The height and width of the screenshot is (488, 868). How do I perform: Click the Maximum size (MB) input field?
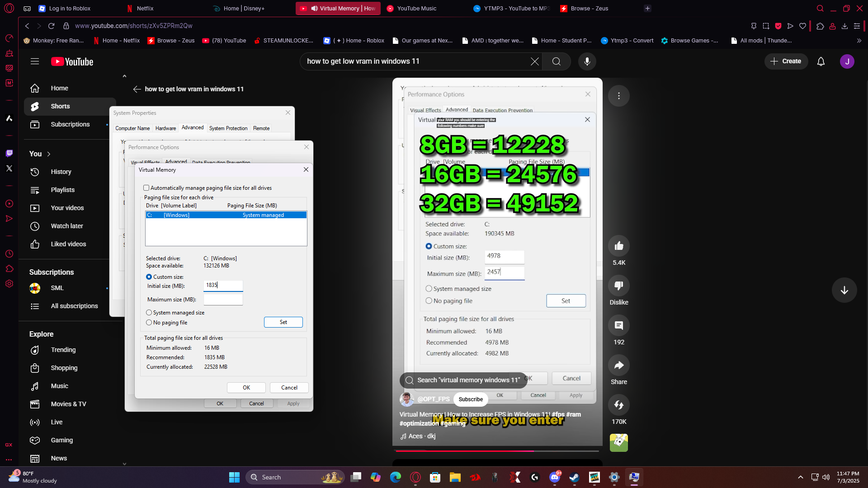pyautogui.click(x=223, y=300)
